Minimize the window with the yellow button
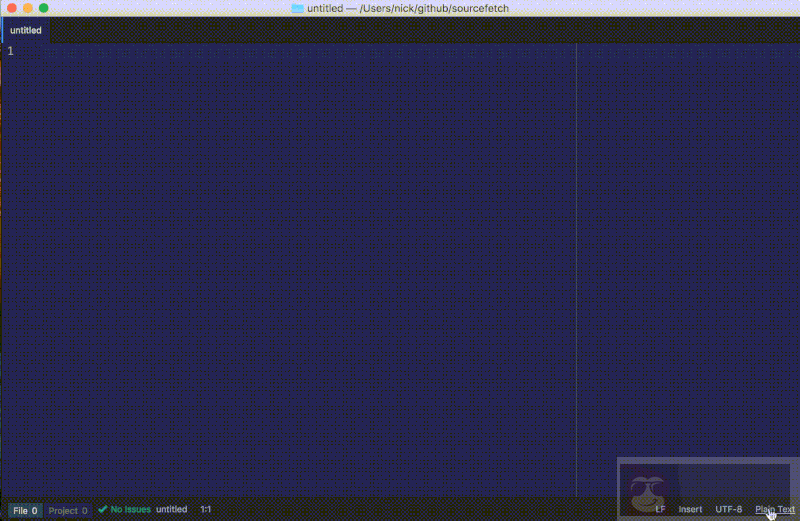Image resolution: width=800 pixels, height=521 pixels. coord(27,8)
